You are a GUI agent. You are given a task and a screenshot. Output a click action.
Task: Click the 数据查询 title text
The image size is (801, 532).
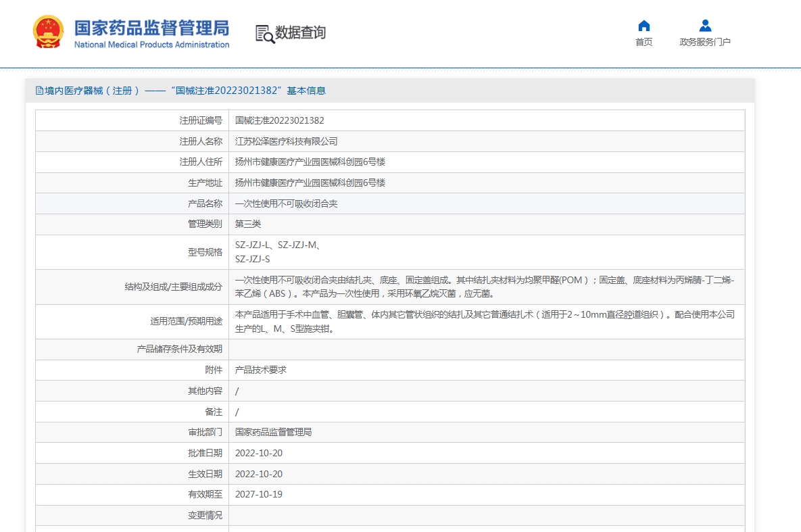pos(300,32)
